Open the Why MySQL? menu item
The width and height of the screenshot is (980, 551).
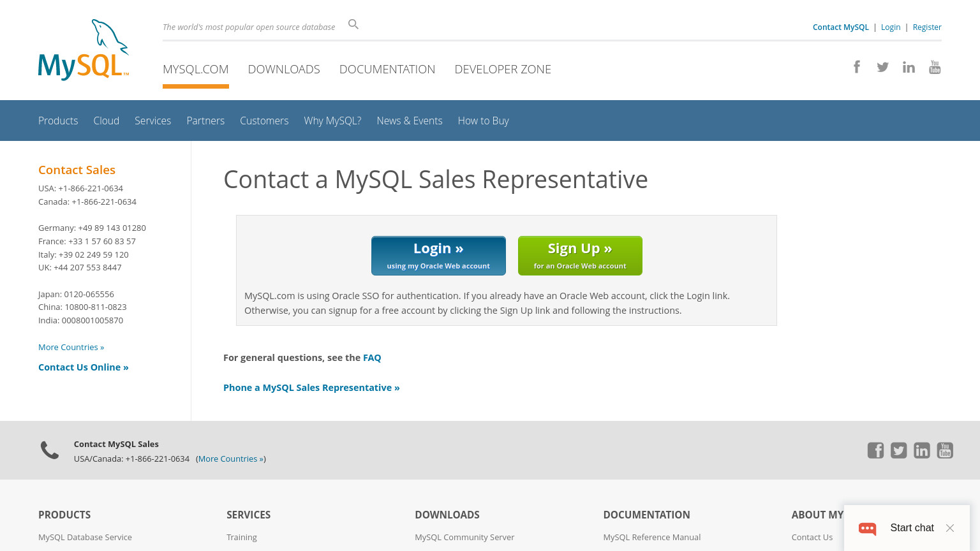tap(332, 121)
